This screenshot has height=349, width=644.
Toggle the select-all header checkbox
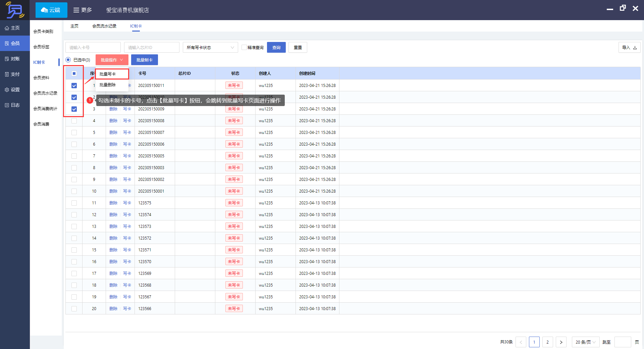click(x=74, y=73)
